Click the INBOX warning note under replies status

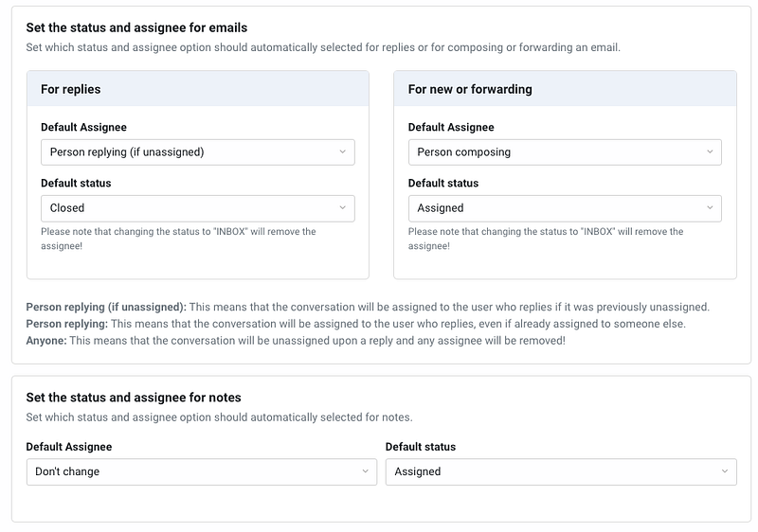(x=178, y=239)
